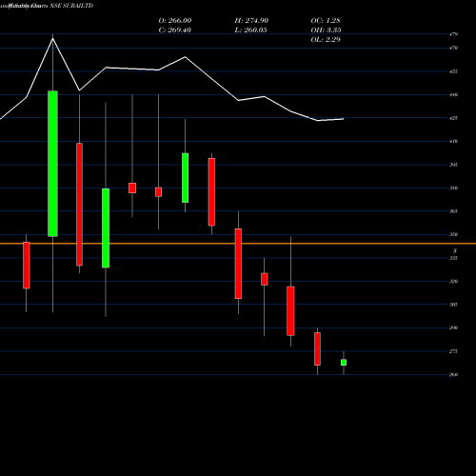The image size is (476, 476).
Task: Click the 290 price axis label
Action: 453,327
